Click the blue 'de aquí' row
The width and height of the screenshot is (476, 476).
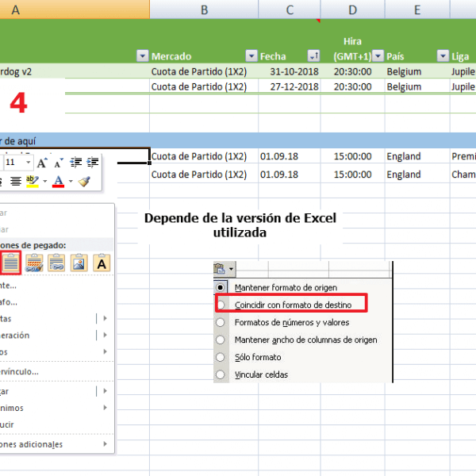(238, 140)
